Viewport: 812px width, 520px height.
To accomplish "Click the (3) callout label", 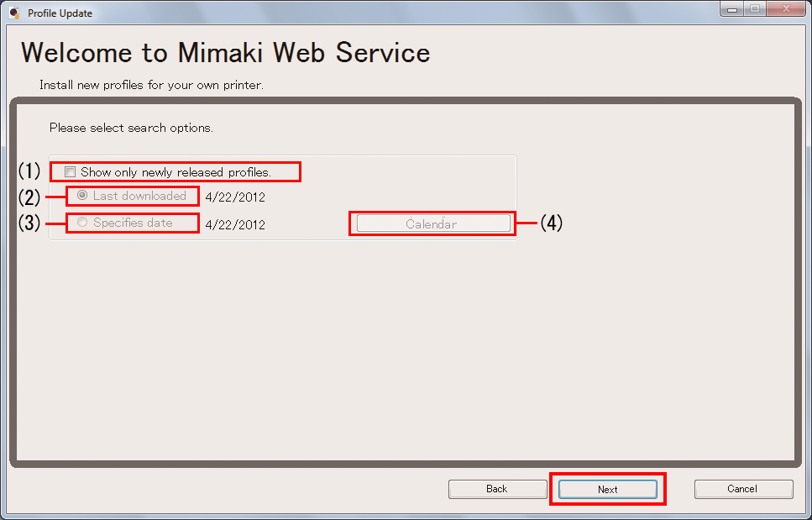I will 29,223.
